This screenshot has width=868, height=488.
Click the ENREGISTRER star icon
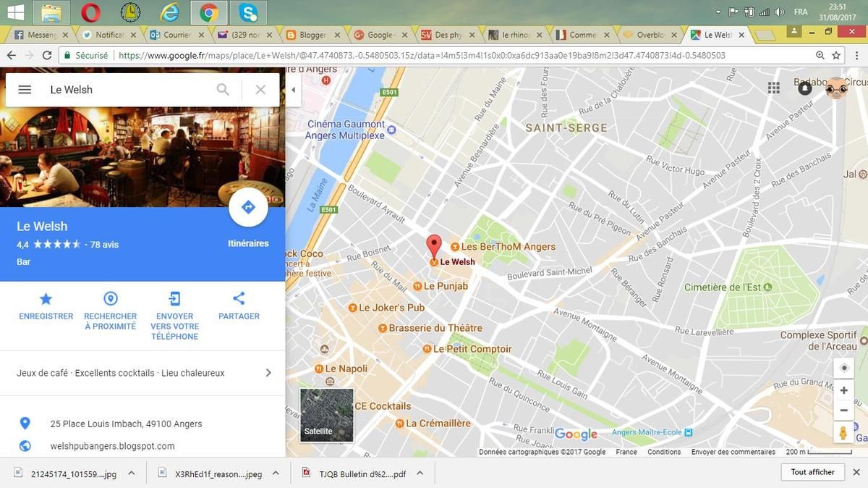46,298
